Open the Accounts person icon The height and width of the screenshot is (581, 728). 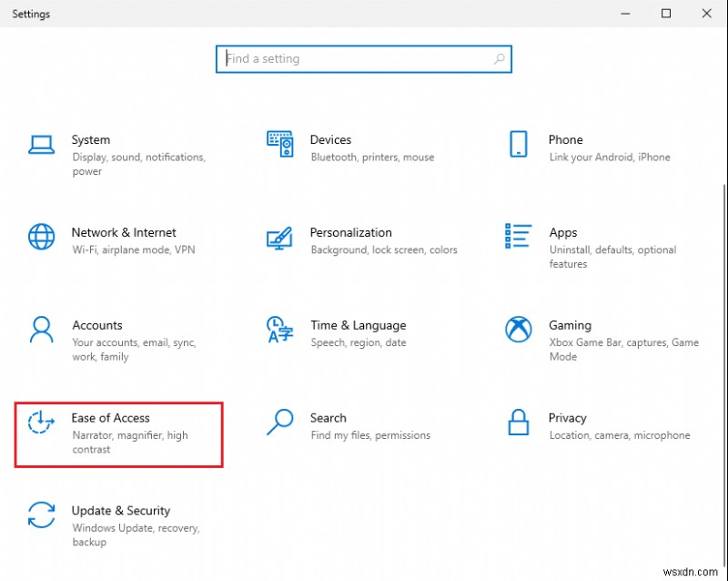coord(41,330)
